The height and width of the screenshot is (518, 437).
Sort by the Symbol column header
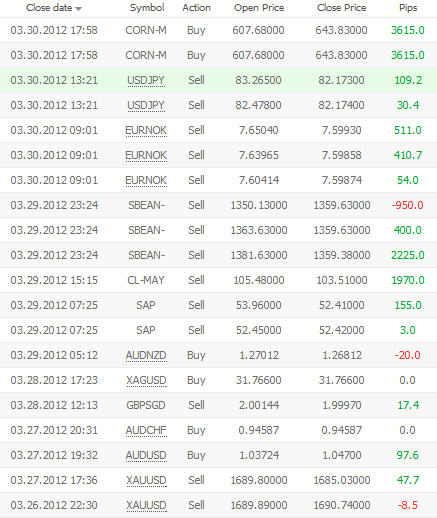point(147,8)
